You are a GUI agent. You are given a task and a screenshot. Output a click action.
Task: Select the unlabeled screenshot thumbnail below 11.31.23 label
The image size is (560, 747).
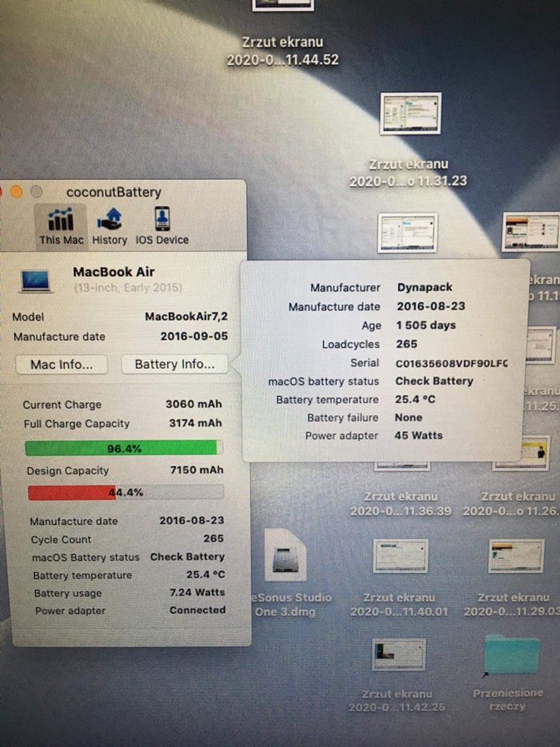coord(408,232)
